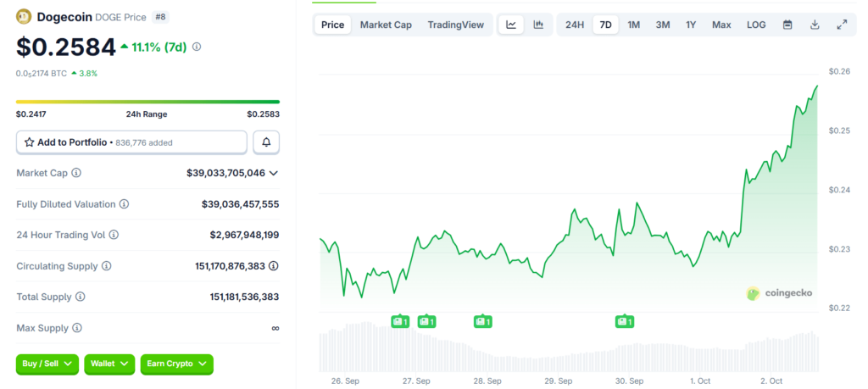The height and width of the screenshot is (389, 868).
Task: Switch to the Market Cap tab
Action: click(386, 25)
